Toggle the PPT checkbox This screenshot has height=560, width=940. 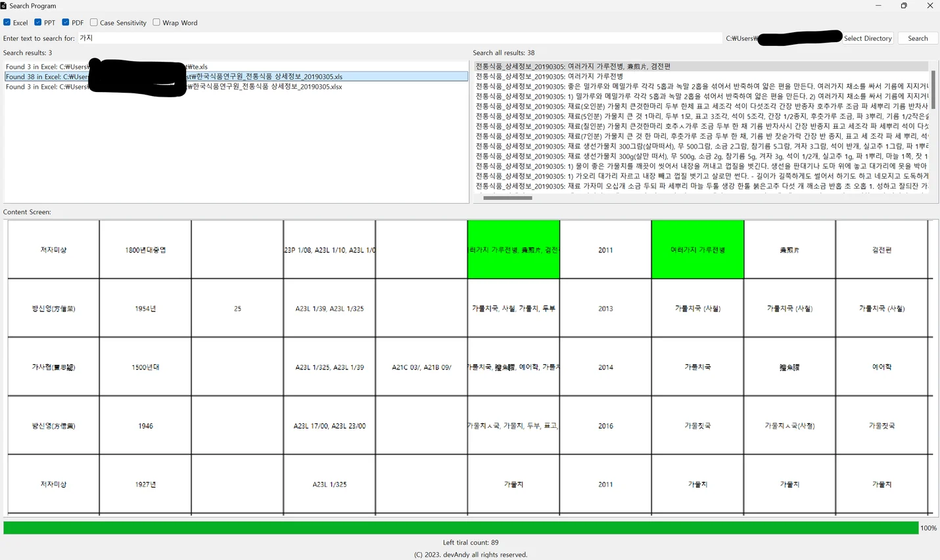click(38, 22)
